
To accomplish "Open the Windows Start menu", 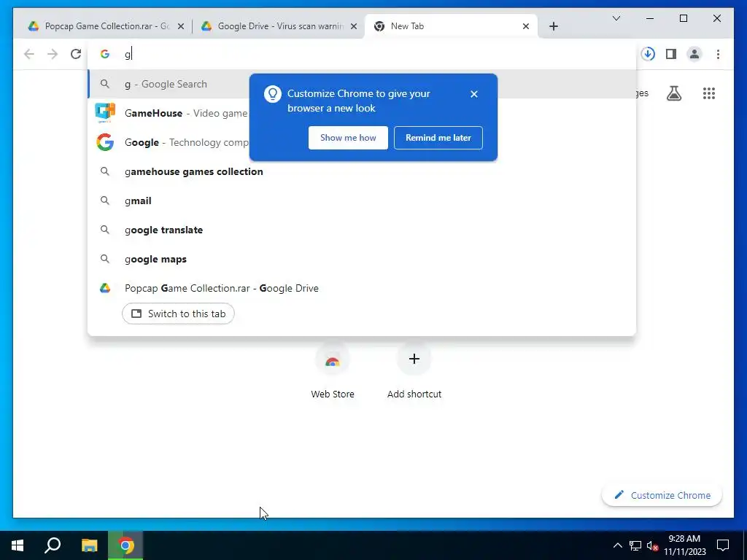I will pos(18,545).
